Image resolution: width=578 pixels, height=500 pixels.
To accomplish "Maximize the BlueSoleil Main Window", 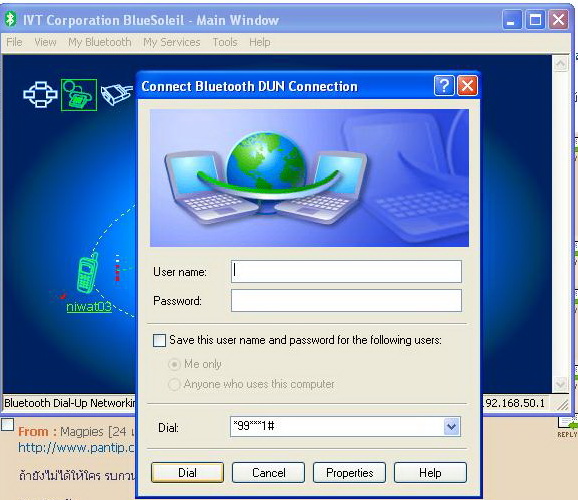I will (x=535, y=20).
